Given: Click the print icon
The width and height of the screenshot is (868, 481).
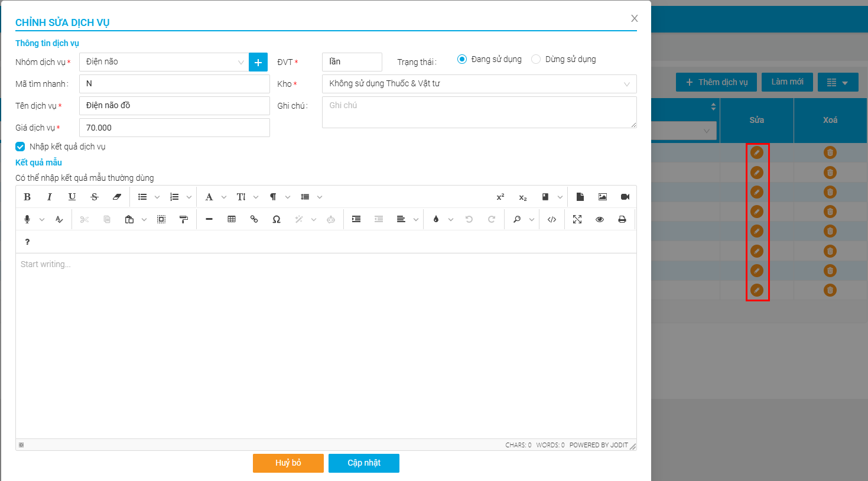Looking at the screenshot, I should pyautogui.click(x=622, y=219).
